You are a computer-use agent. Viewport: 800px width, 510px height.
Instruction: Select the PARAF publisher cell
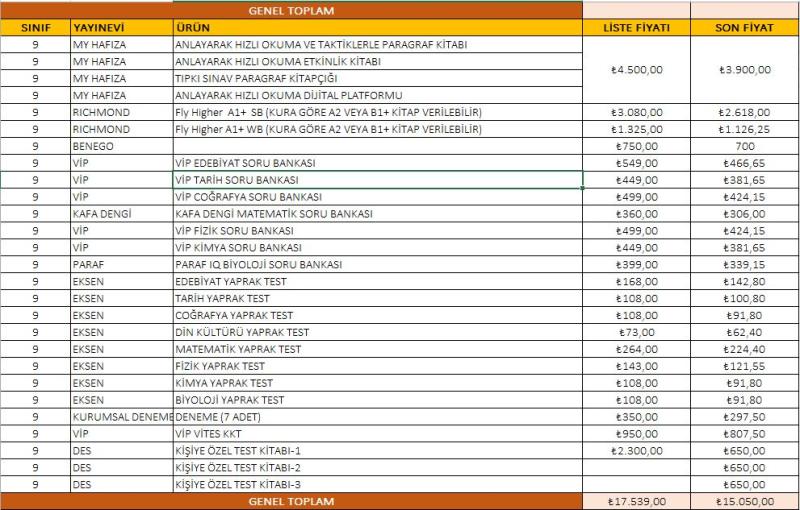121,265
